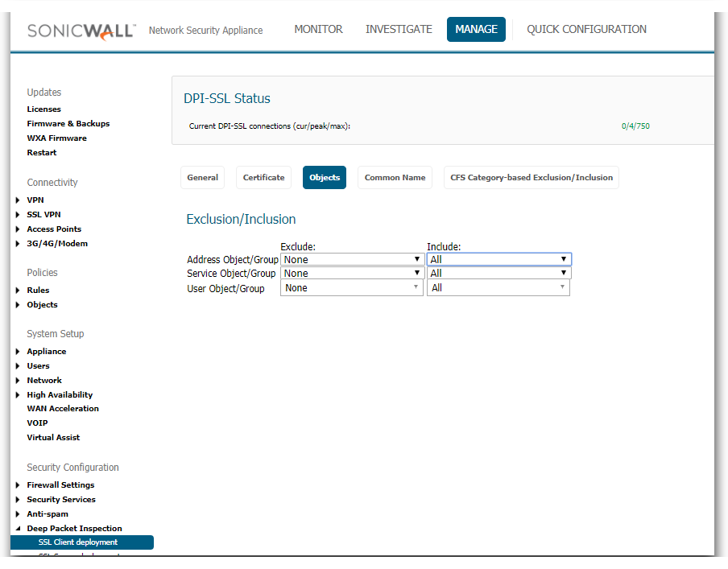This screenshot has height=569, width=728.
Task: Open User Object/Group Include dropdown
Action: coord(498,288)
